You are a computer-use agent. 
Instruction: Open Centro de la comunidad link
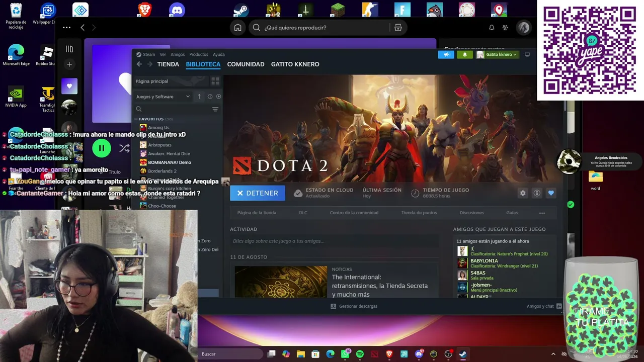[354, 213]
